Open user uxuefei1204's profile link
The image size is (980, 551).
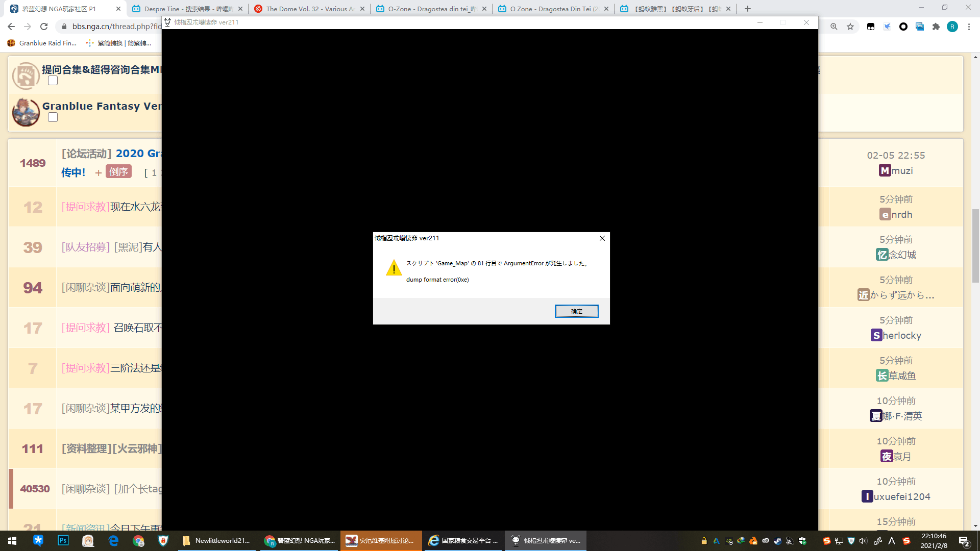896,496
